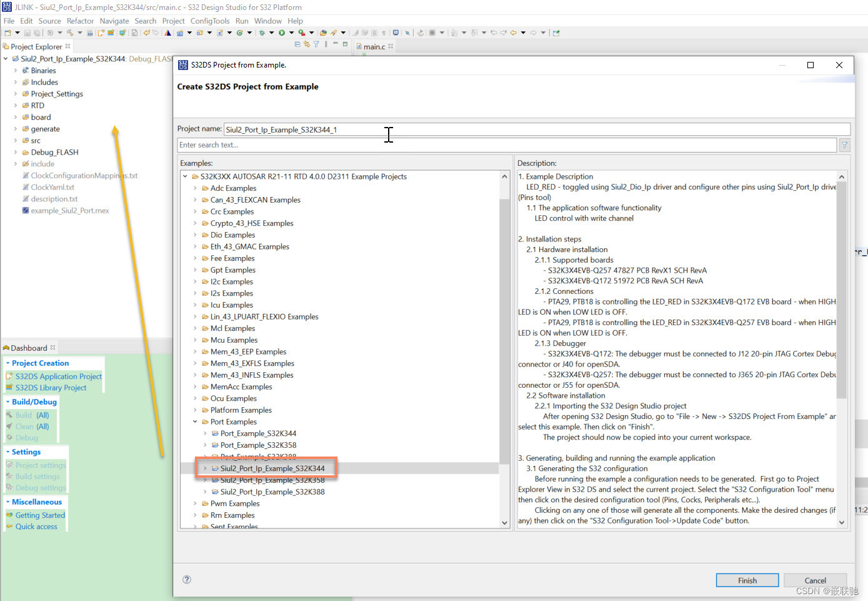
Task: Expand the Adc Examples folder
Action: (x=196, y=188)
